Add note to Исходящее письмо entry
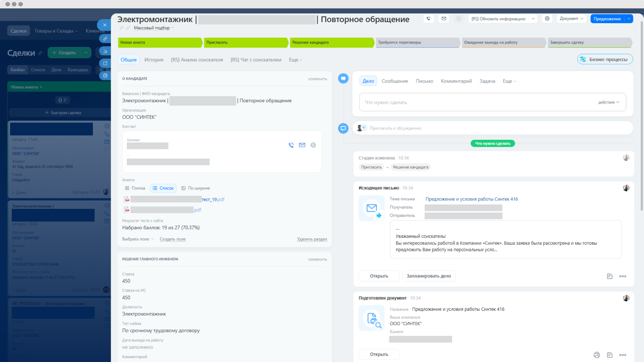 click(x=610, y=276)
